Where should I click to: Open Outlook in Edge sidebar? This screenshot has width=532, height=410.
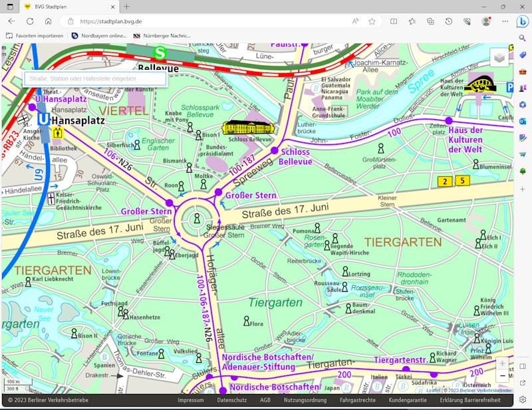point(523,121)
